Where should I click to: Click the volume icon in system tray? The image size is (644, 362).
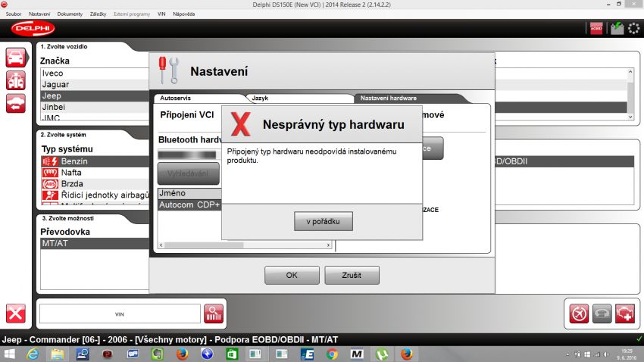click(606, 354)
